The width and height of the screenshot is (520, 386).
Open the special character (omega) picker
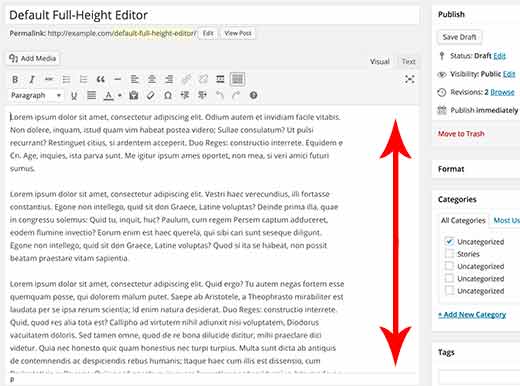tap(168, 96)
